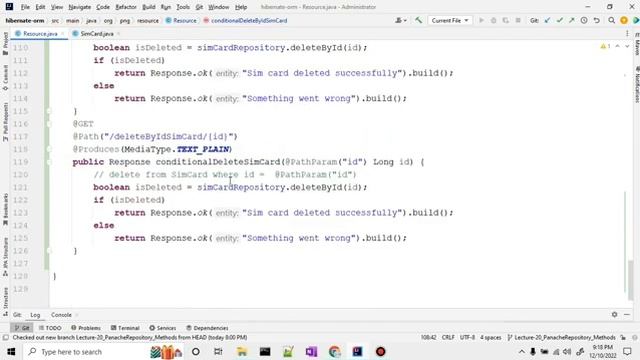The image size is (640, 360).
Task: Open the Notifications tool window on right
Action: coord(637,85)
